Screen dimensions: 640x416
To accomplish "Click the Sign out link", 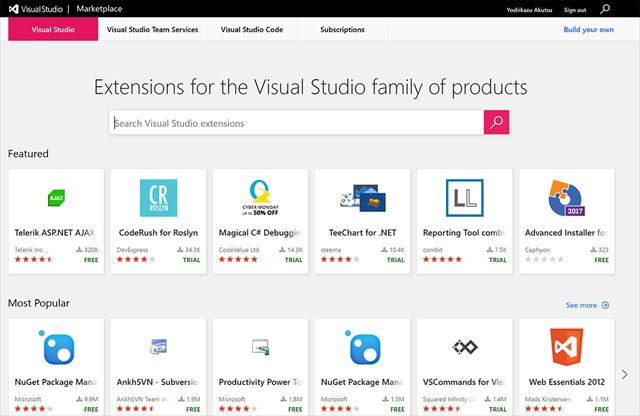I will coord(575,10).
